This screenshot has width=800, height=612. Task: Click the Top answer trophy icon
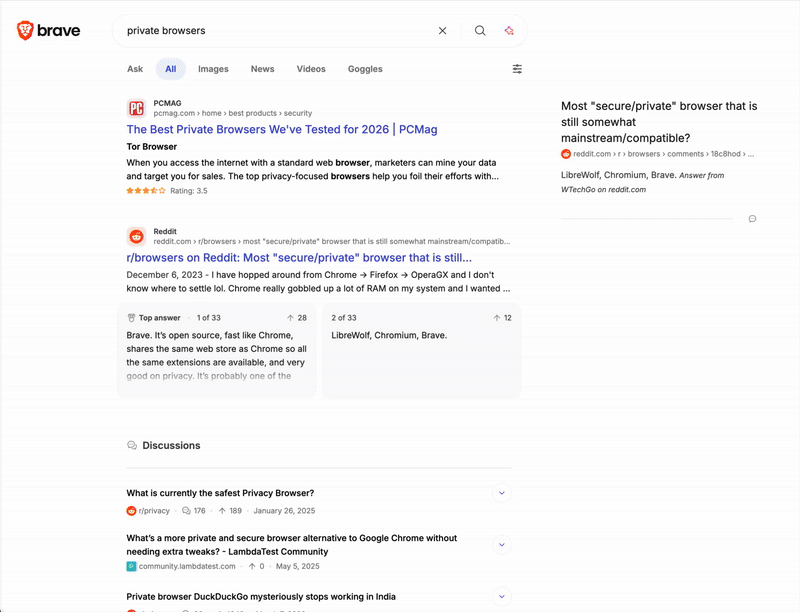131,318
